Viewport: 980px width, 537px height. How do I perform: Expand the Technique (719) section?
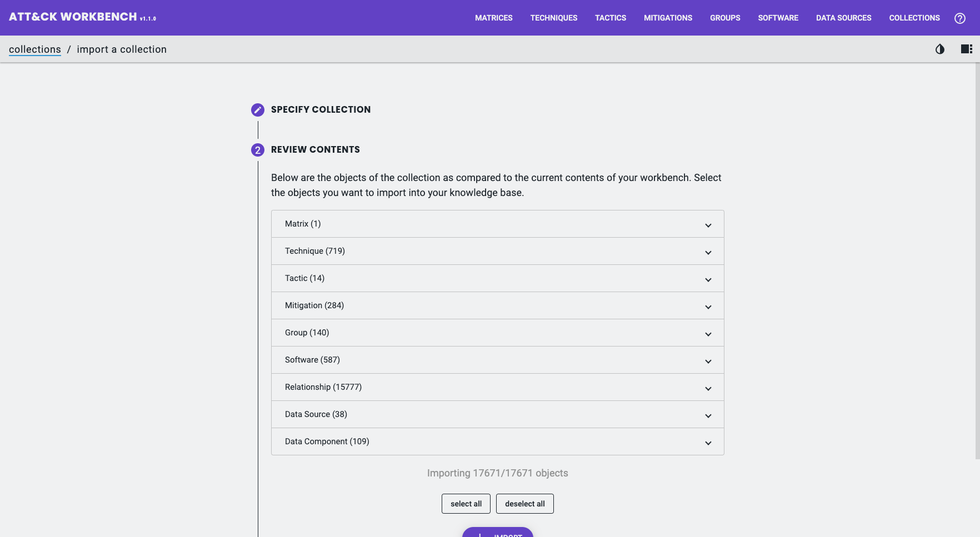click(x=497, y=251)
